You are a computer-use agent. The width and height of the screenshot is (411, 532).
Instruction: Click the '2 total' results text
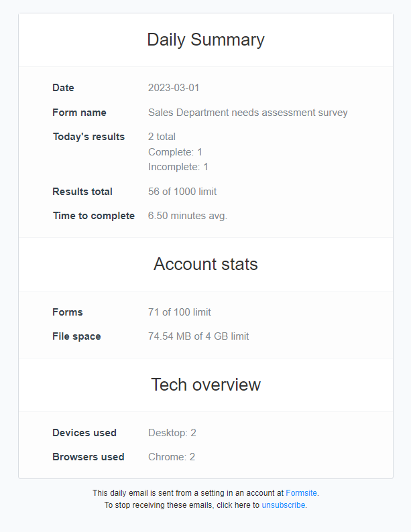coord(162,137)
